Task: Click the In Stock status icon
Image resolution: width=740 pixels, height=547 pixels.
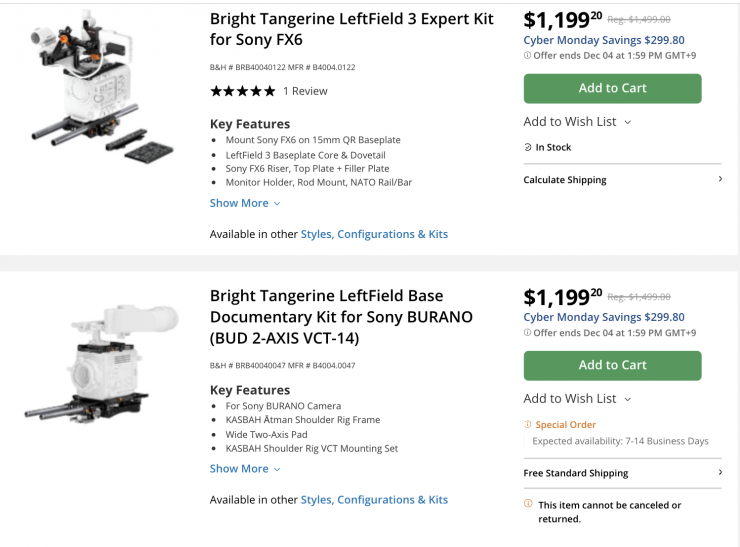Action: [x=528, y=147]
